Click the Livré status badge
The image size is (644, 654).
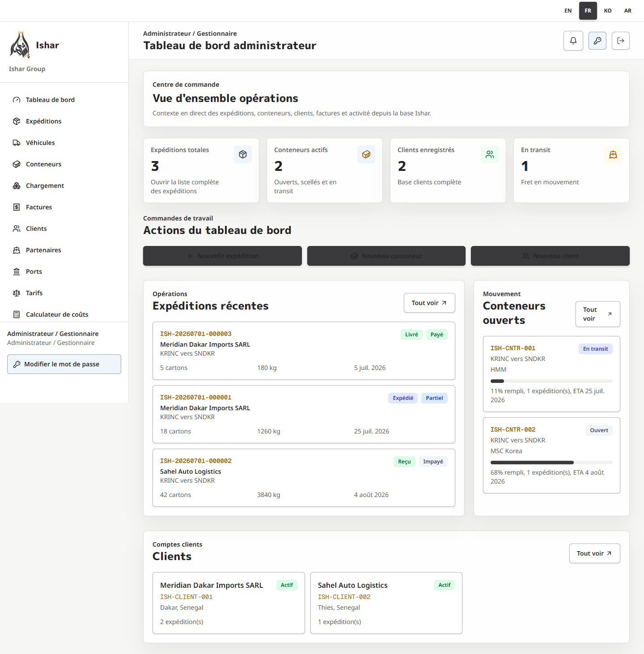[x=411, y=335]
